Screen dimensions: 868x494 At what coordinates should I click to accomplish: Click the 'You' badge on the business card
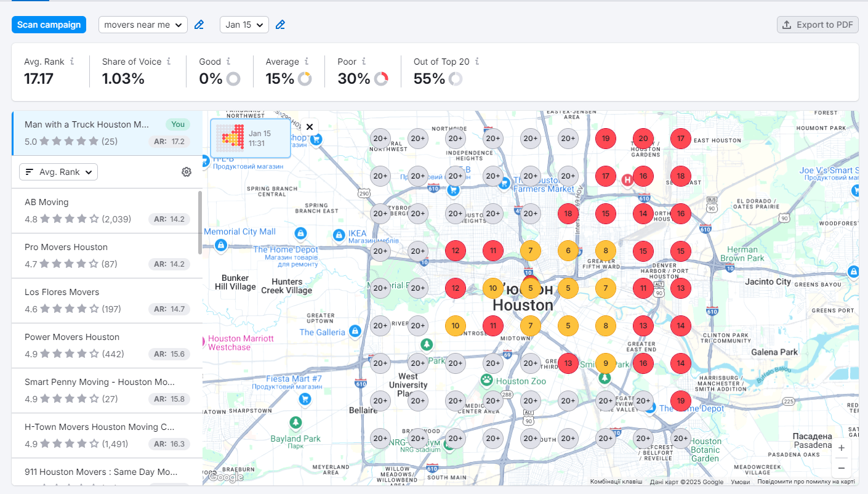point(178,124)
